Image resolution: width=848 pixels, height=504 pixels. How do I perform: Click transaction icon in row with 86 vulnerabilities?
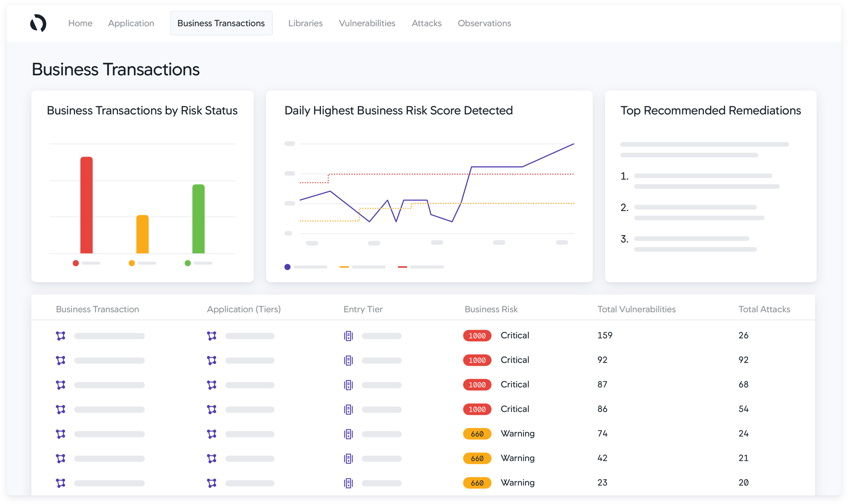coord(61,409)
